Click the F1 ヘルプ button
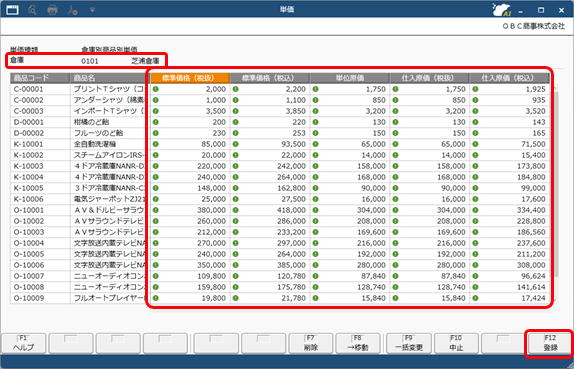 24,343
